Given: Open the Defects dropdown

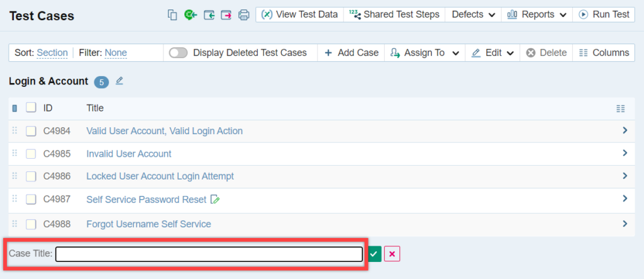Looking at the screenshot, I should pos(474,14).
